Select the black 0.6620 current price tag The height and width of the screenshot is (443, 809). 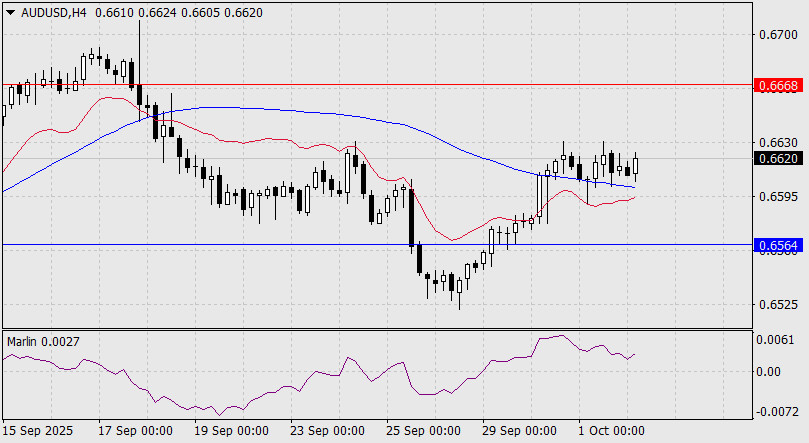[x=779, y=158]
